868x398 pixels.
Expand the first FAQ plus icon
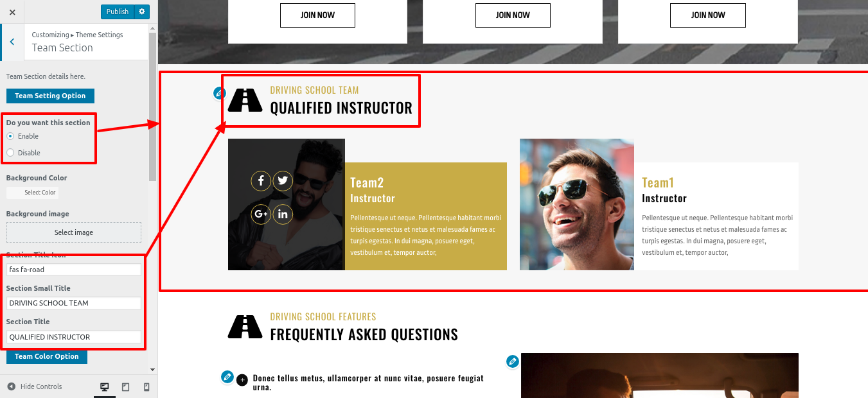point(242,380)
